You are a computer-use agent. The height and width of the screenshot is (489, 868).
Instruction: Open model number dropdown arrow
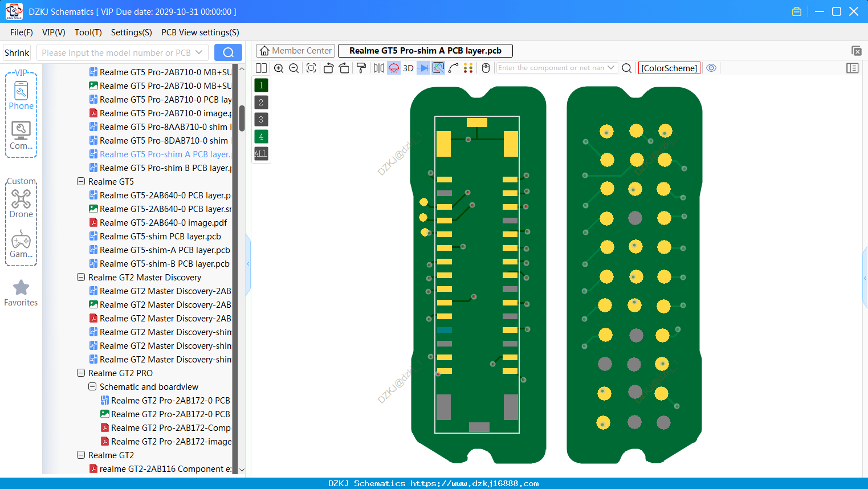[199, 52]
